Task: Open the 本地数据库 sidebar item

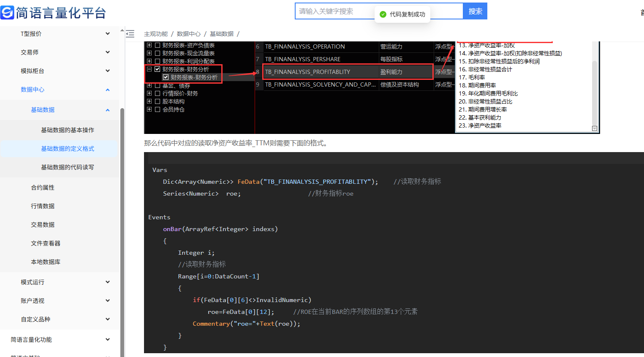Action: (46, 262)
